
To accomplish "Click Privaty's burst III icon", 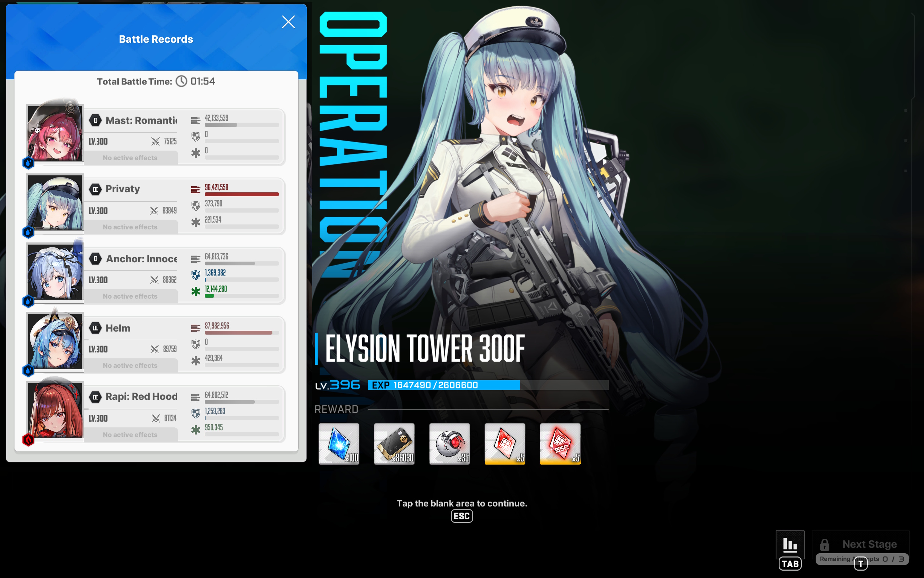I will click(96, 189).
